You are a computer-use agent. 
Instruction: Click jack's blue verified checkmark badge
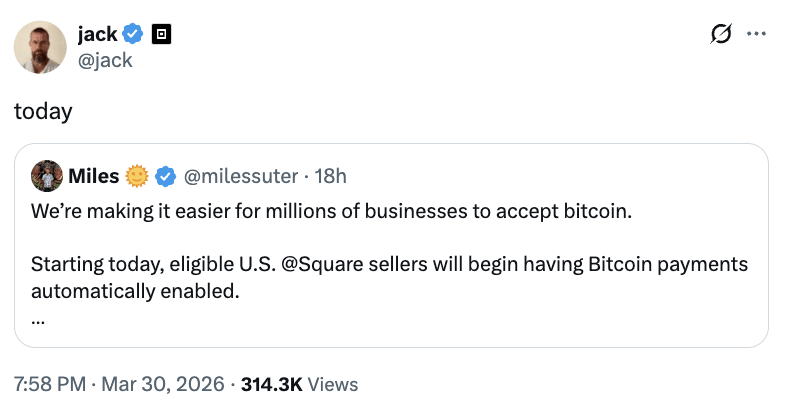tap(134, 35)
